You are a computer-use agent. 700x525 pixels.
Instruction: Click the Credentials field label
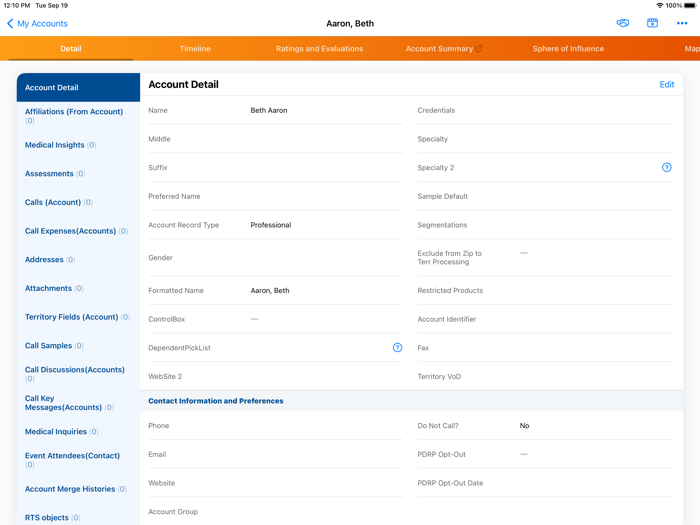click(x=436, y=110)
